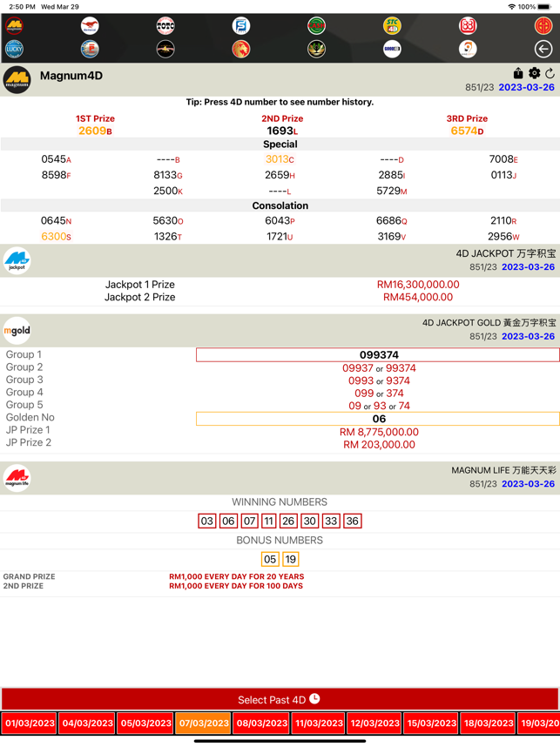Open the Damacai horse logo icon
The height and width of the screenshot is (747, 560).
pyautogui.click(x=90, y=25)
